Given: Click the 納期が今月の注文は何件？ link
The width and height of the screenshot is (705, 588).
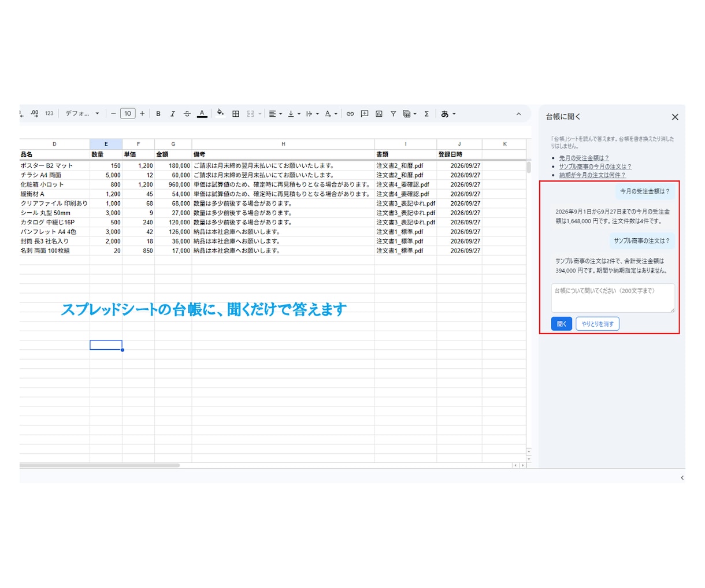Looking at the screenshot, I should 592,175.
